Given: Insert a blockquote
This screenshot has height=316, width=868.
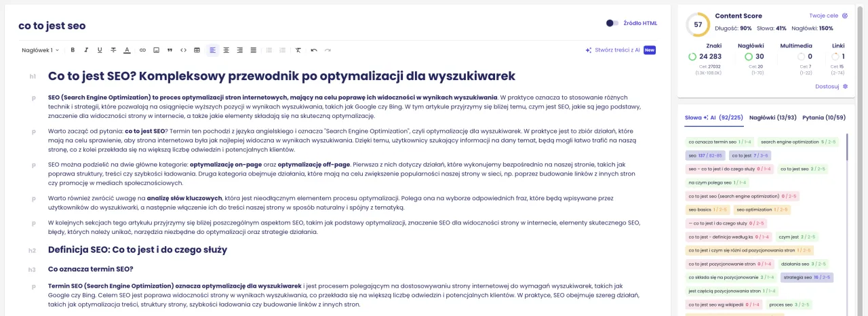Looking at the screenshot, I should [x=170, y=50].
